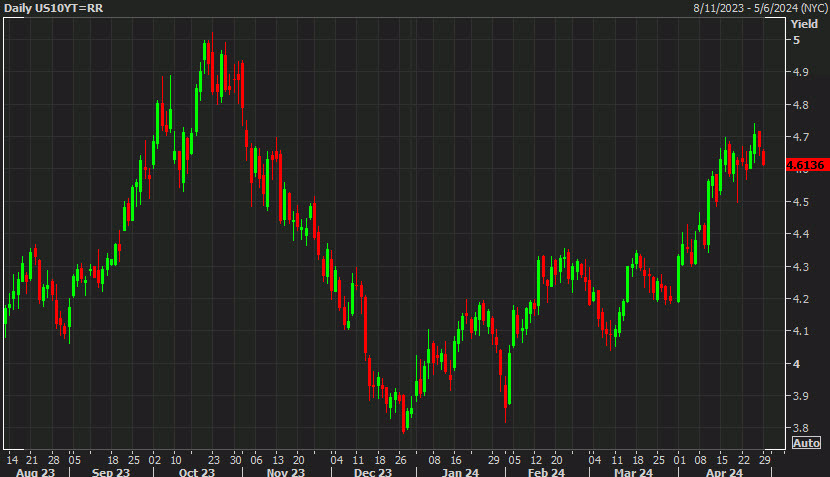This screenshot has width=830, height=477.
Task: Click the Mar 24 month label
Action: tap(633, 472)
